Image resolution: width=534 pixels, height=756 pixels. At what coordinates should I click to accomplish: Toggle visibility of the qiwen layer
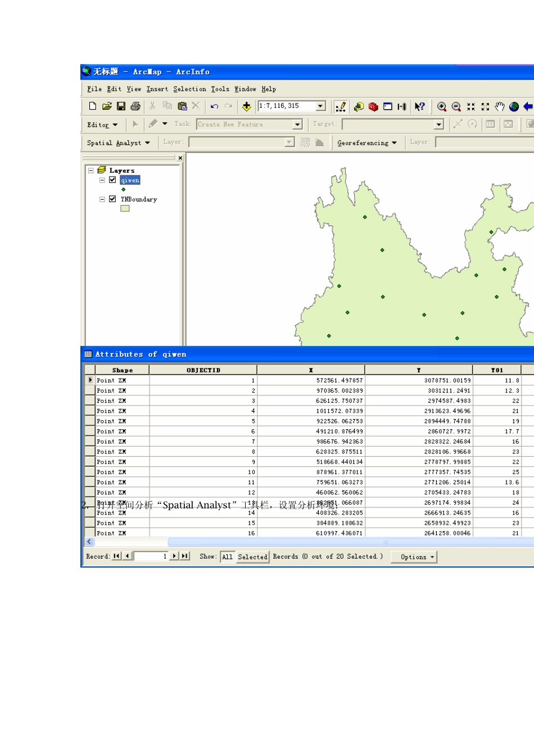click(112, 180)
